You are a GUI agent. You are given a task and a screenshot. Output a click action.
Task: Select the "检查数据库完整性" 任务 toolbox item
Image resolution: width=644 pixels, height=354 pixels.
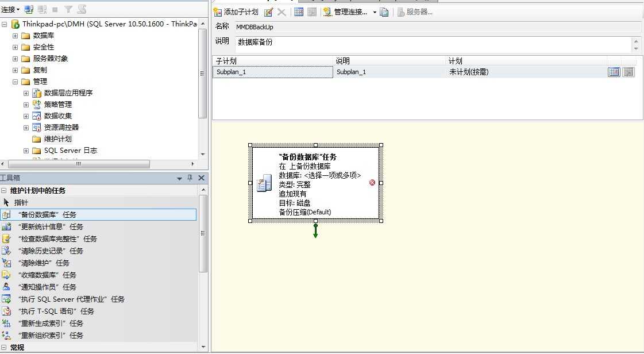[99, 238]
